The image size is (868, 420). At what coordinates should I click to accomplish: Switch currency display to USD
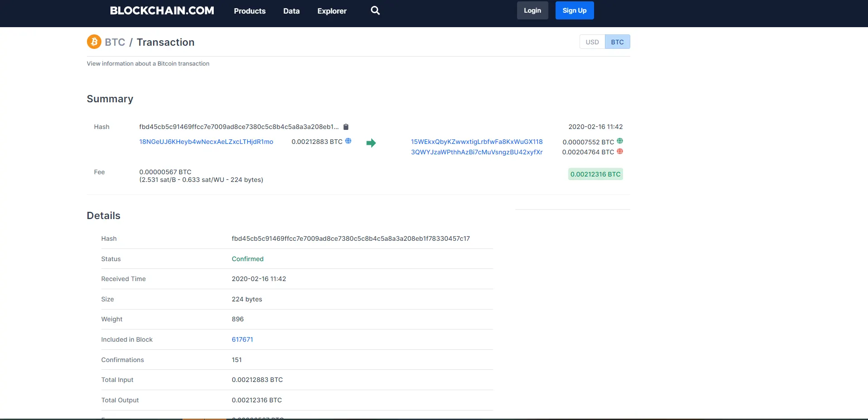point(592,42)
